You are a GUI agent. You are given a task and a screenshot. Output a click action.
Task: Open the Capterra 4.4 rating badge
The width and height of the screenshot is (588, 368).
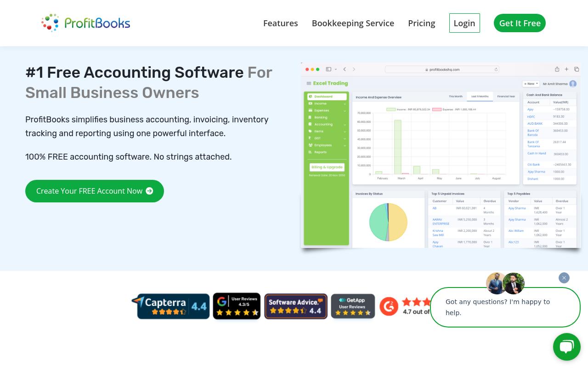[x=170, y=306]
